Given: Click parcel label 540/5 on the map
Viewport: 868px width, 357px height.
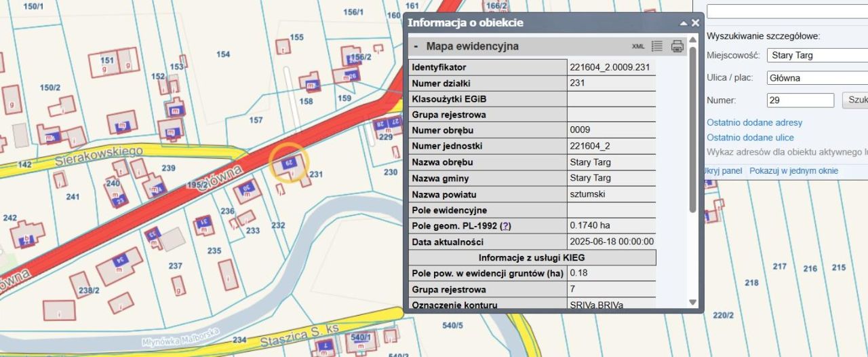Looking at the screenshot, I should (452, 326).
